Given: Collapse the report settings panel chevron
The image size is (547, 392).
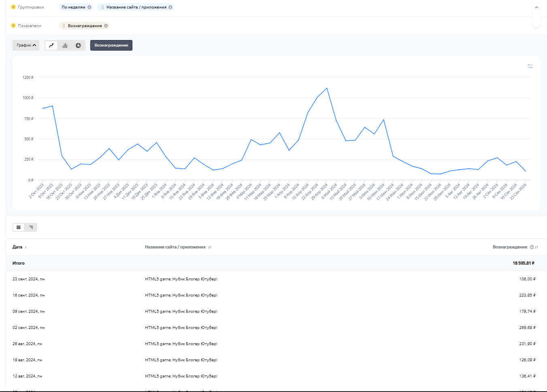Looking at the screenshot, I should tap(536, 7).
